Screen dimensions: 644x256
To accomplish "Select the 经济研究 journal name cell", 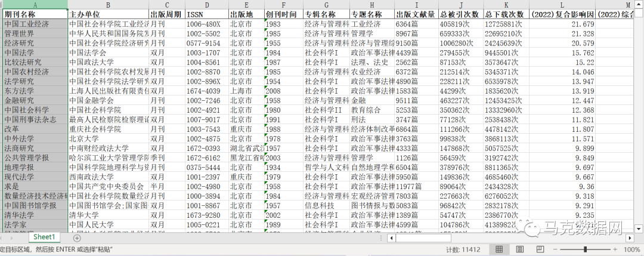I will (x=35, y=43).
